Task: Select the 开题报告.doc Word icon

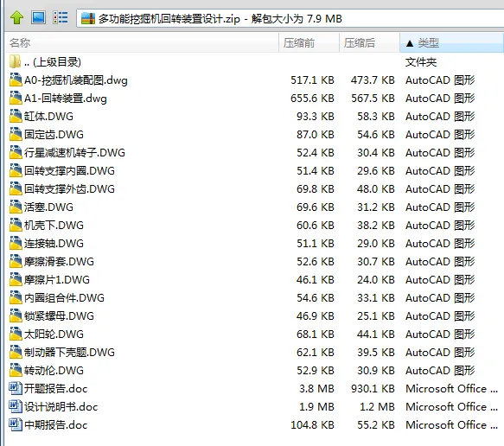Action: (x=16, y=388)
